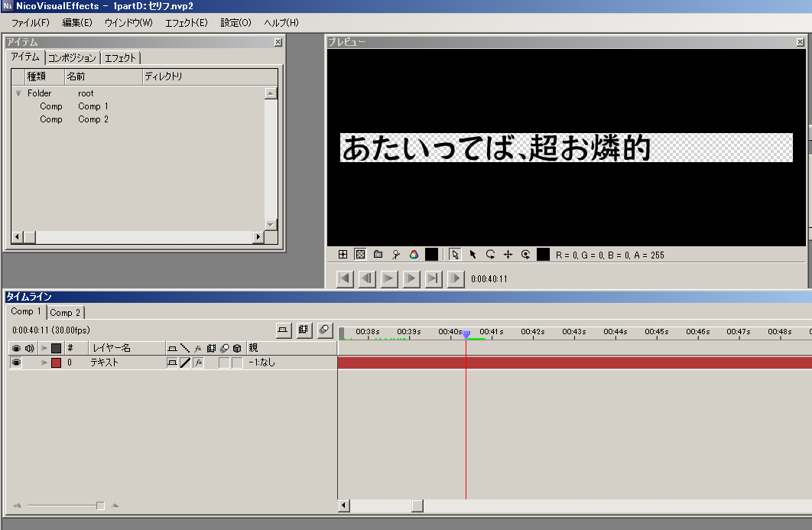Select the outlined arrow selection tool
Image resolution: width=812 pixels, height=530 pixels.
[x=455, y=255]
